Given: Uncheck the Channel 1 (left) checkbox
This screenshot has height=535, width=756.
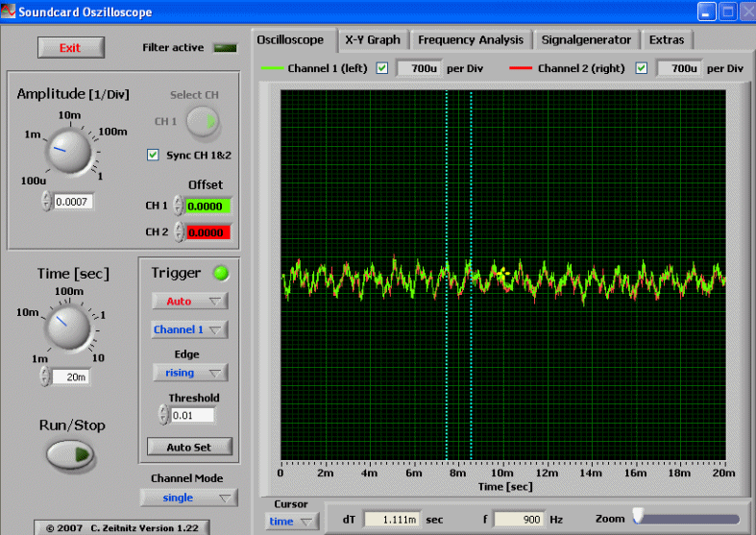Looking at the screenshot, I should point(382,68).
